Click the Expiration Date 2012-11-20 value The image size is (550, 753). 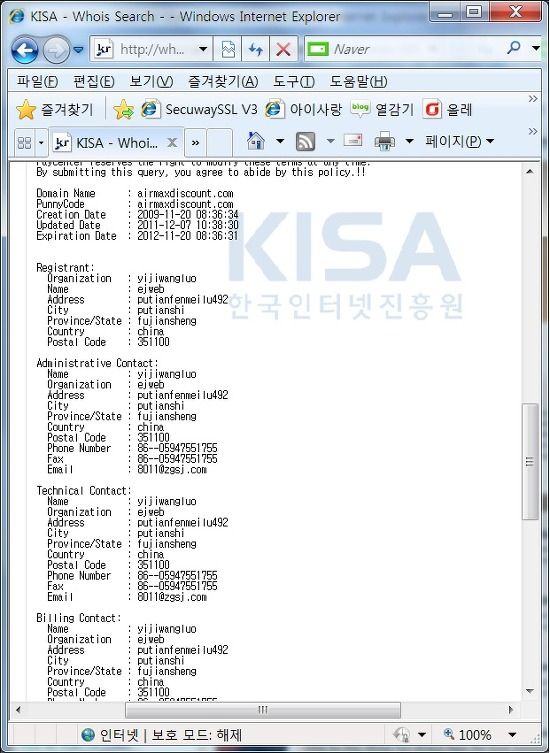187,236
